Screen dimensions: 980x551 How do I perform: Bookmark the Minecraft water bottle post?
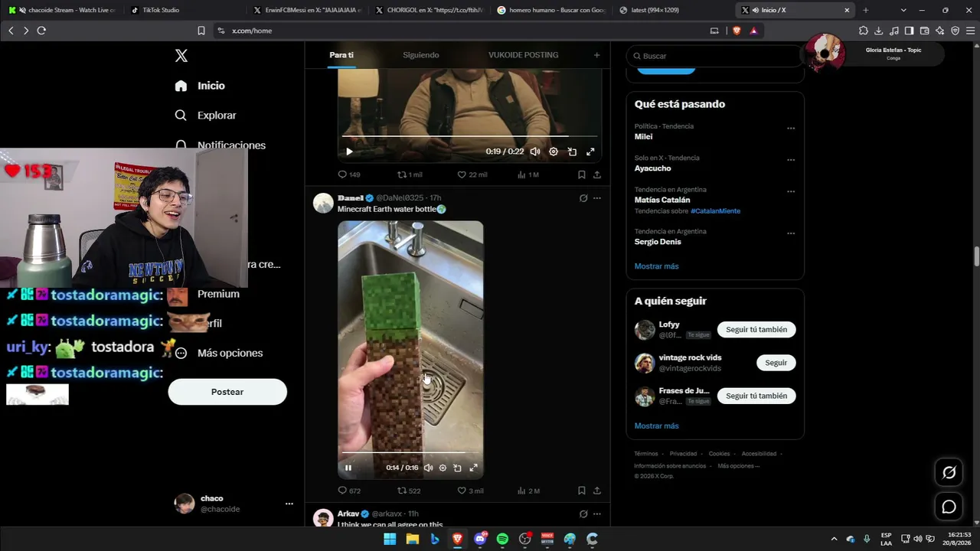point(582,491)
